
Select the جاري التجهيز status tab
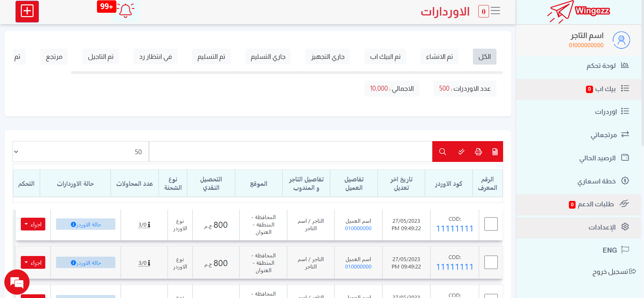click(327, 57)
